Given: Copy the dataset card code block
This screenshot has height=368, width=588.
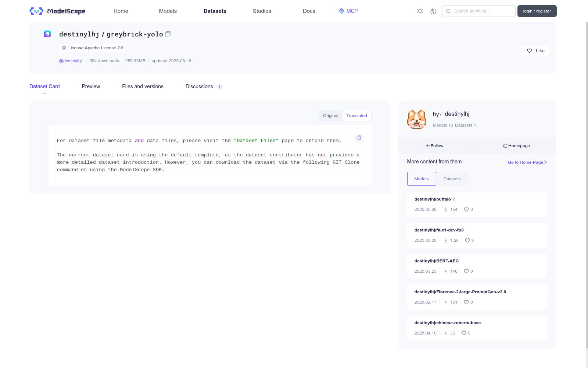Looking at the screenshot, I should point(359,138).
